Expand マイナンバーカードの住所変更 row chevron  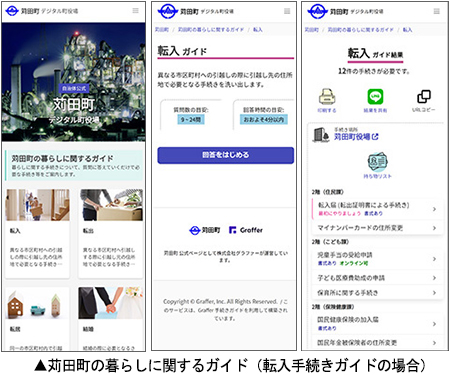434,228
